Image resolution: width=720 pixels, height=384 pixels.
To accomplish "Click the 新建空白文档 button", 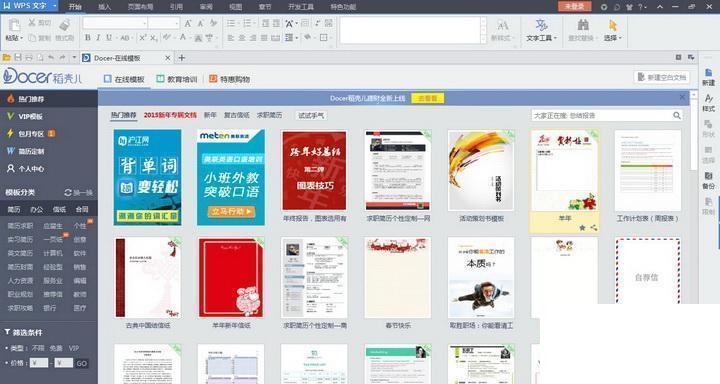I will [662, 77].
